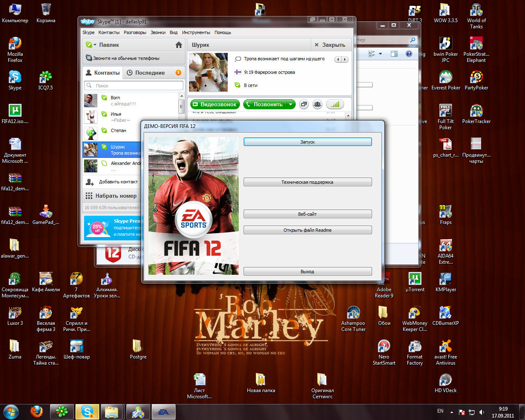This screenshot has height=420, width=525.
Task: Open the Помощь menu in Skype
Action: tap(223, 32)
